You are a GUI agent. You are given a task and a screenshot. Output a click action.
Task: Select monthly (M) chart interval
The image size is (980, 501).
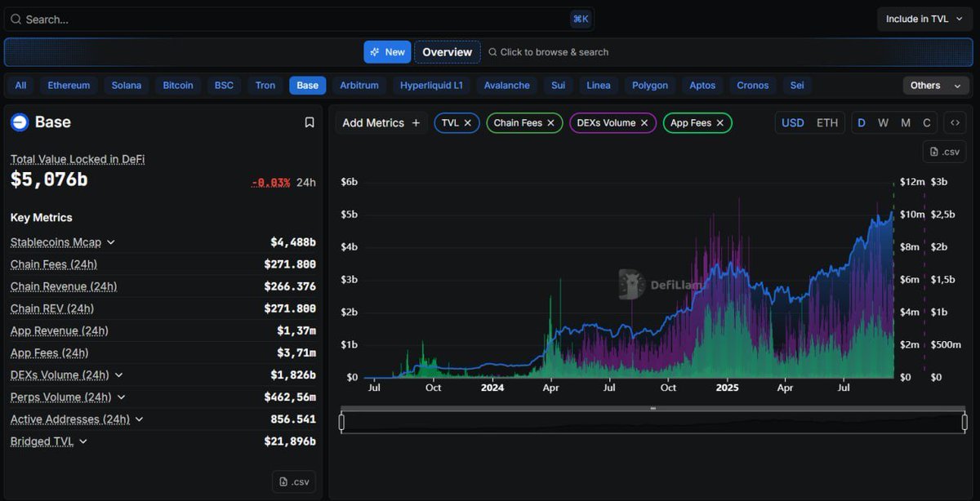(905, 122)
